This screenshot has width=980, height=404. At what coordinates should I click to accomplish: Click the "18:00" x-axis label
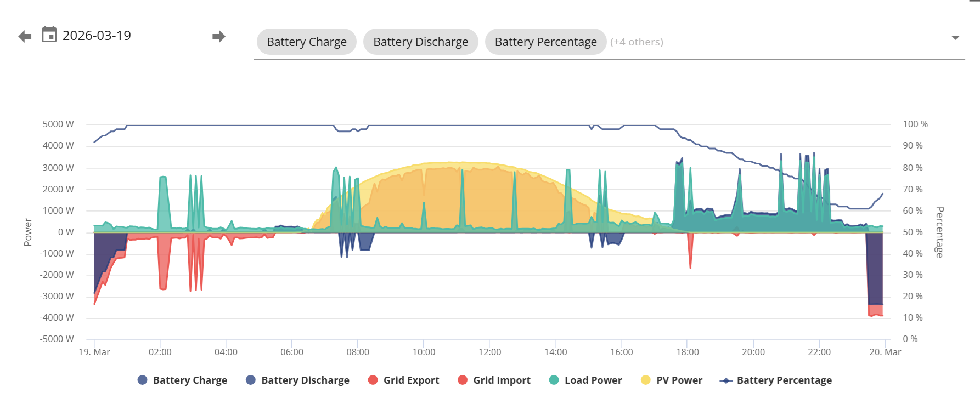tap(688, 352)
